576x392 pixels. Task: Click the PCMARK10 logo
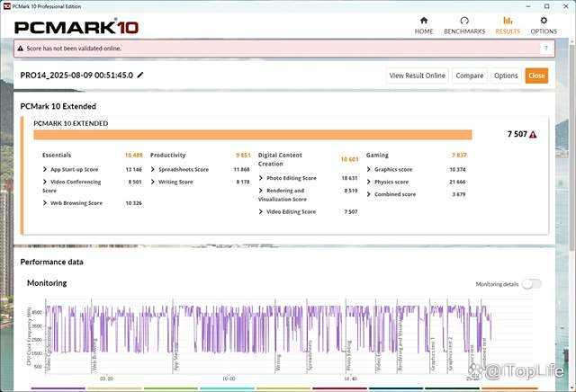click(76, 28)
